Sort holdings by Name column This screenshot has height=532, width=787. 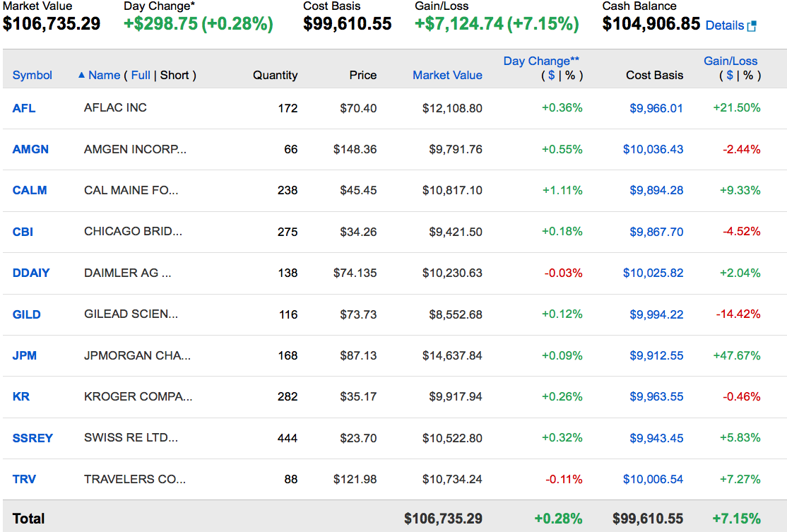104,76
